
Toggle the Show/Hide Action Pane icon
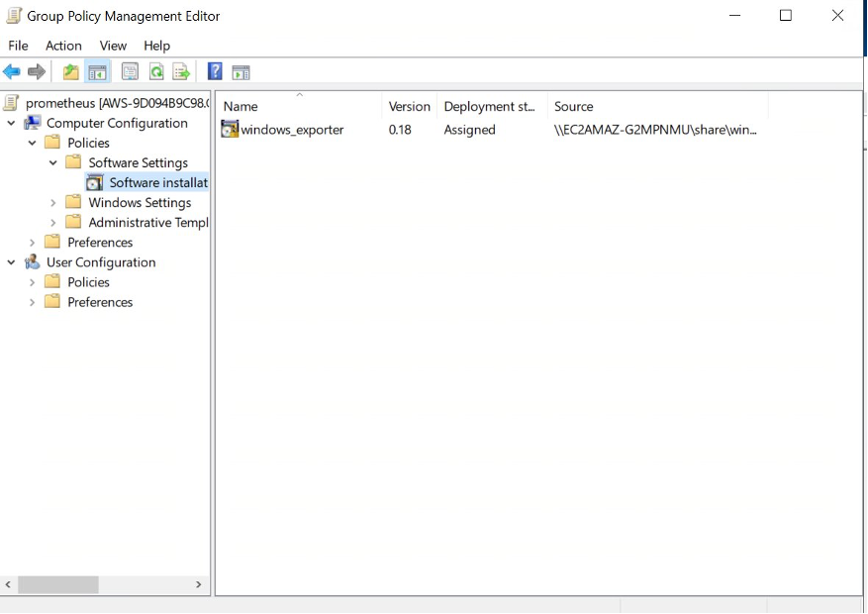click(x=241, y=70)
